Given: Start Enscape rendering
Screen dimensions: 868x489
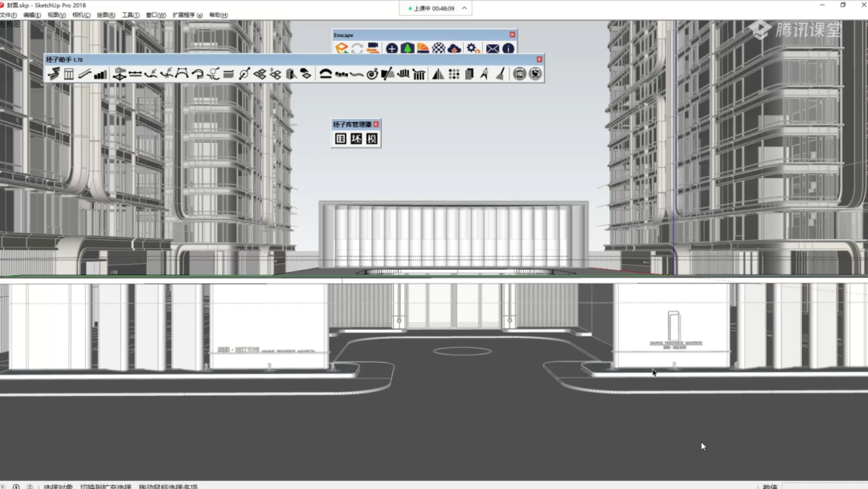Looking at the screenshot, I should [342, 48].
